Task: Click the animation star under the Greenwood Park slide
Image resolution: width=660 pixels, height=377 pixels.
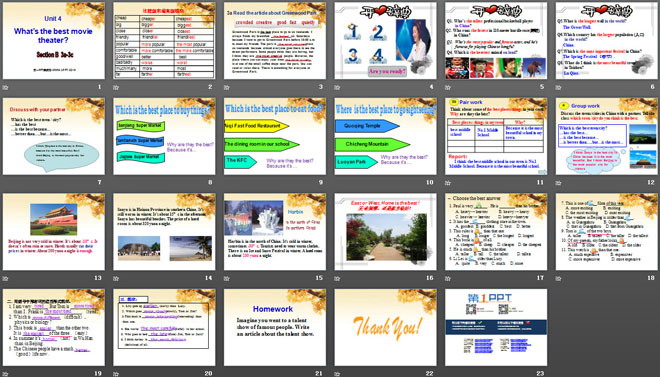Action: point(226,88)
